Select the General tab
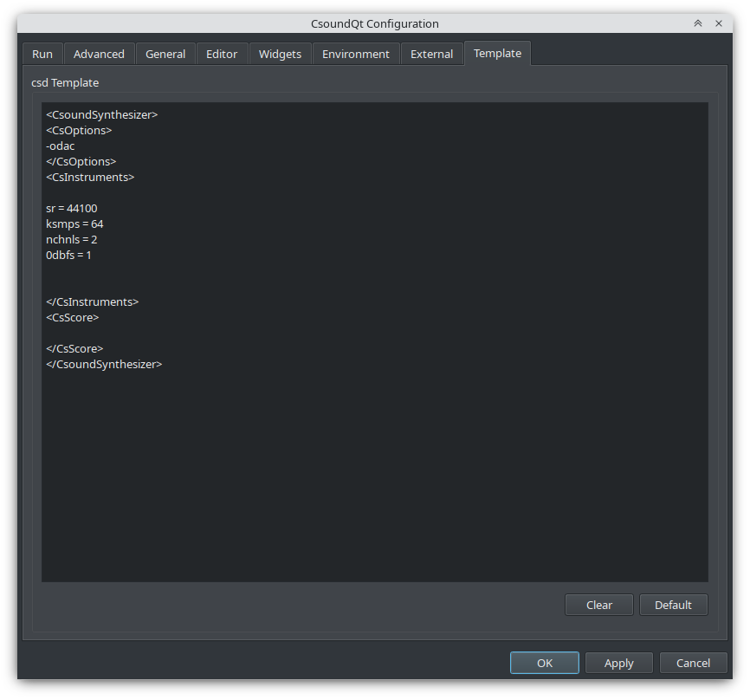This screenshot has height=700, width=750. (x=165, y=54)
